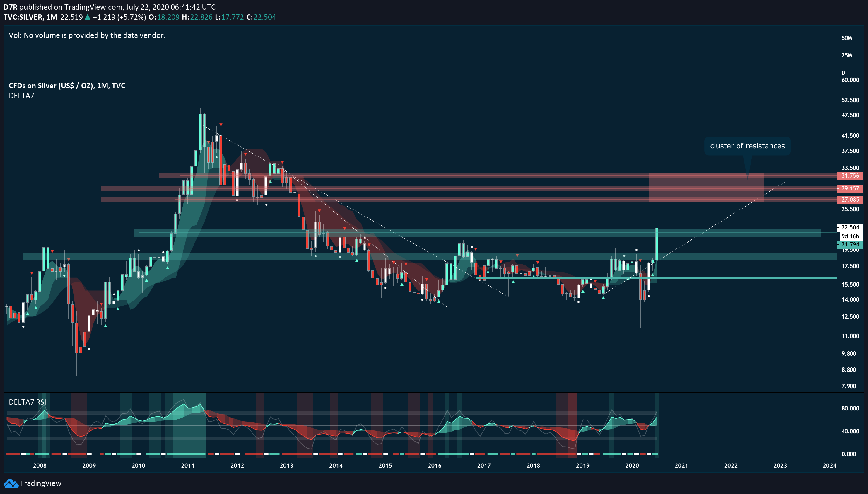Click the 40.000 RSI scale label

pos(850,431)
